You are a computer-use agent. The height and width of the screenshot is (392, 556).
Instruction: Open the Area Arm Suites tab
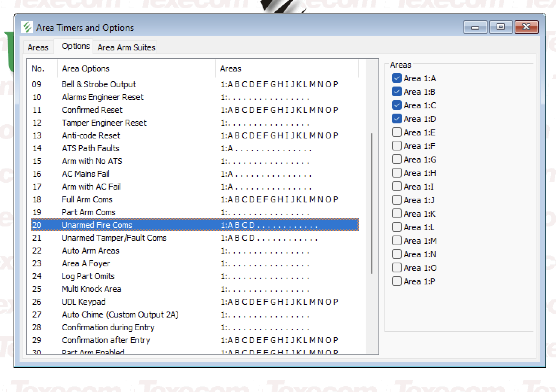pos(126,47)
